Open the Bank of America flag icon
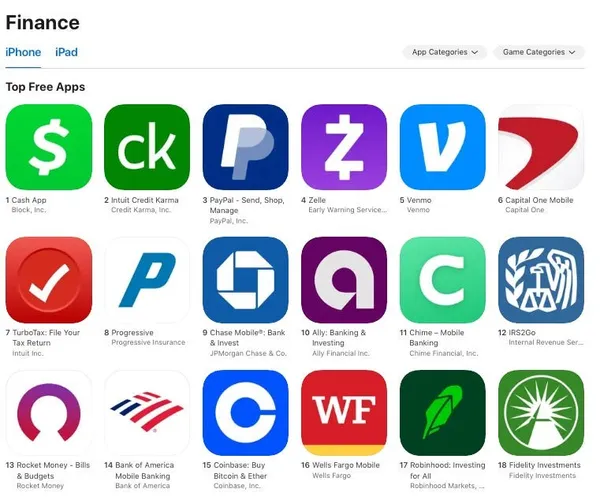 [147, 413]
